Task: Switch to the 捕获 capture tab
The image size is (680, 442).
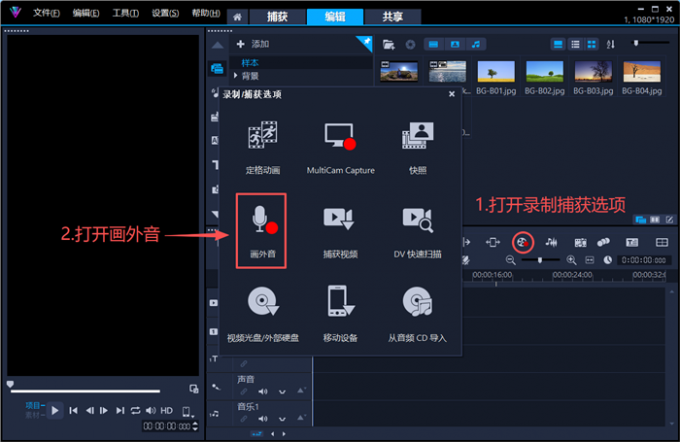Action: (x=277, y=16)
